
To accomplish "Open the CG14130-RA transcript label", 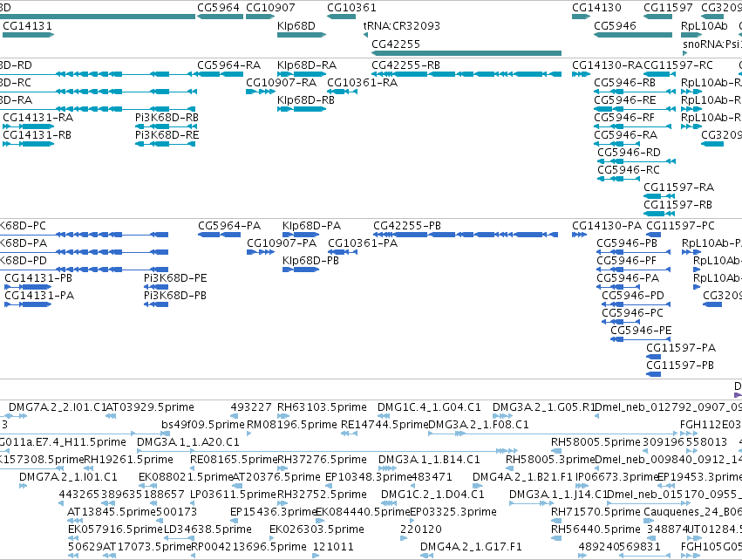I will 607,65.
